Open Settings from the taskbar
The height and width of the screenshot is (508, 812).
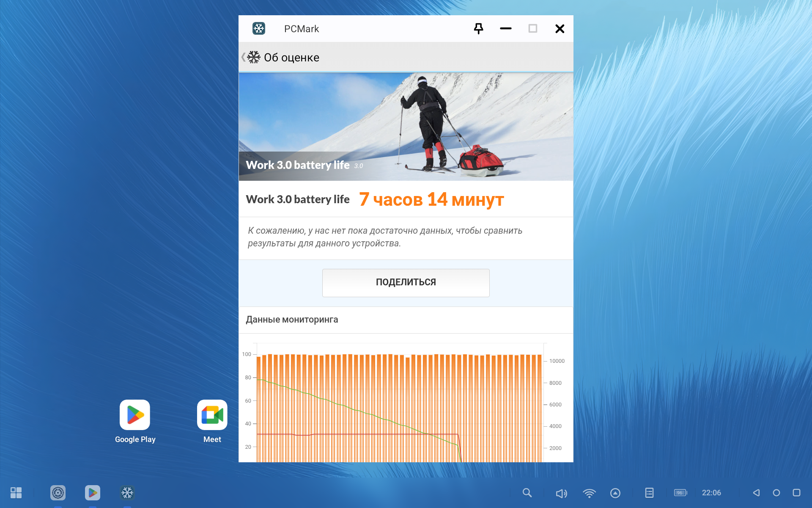[x=58, y=493]
